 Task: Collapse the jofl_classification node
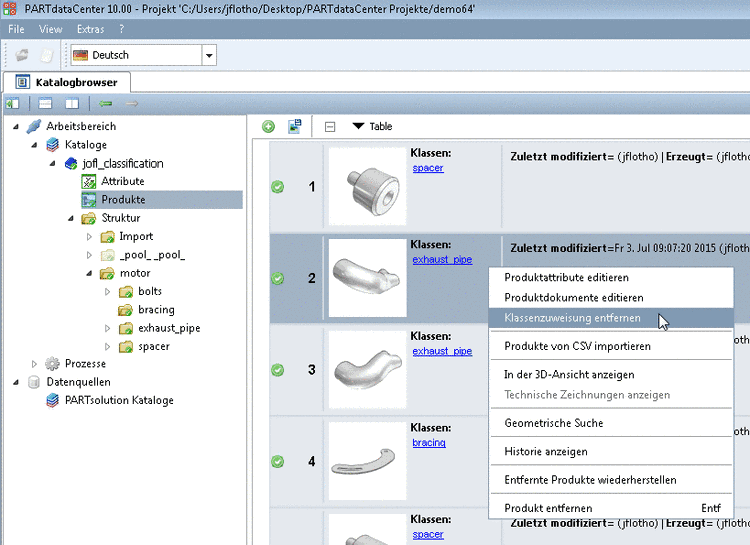pyautogui.click(x=53, y=164)
